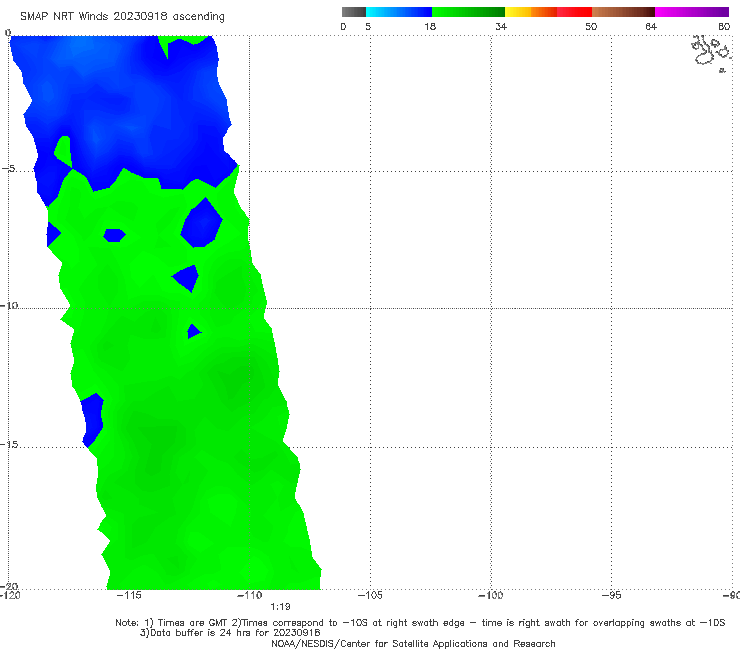Click the swath time label '1:19'
The width and height of the screenshot is (740, 650).
point(280,607)
